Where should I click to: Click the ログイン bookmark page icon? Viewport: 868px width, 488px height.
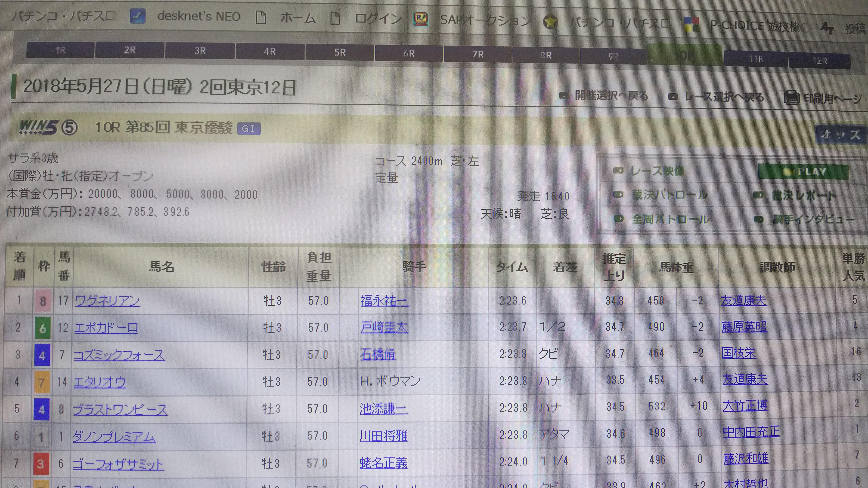[335, 18]
